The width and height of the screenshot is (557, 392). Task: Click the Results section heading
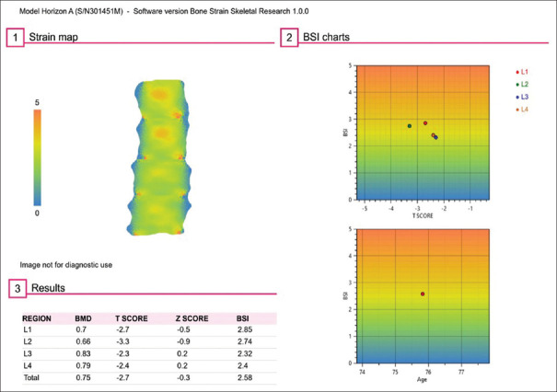(48, 288)
